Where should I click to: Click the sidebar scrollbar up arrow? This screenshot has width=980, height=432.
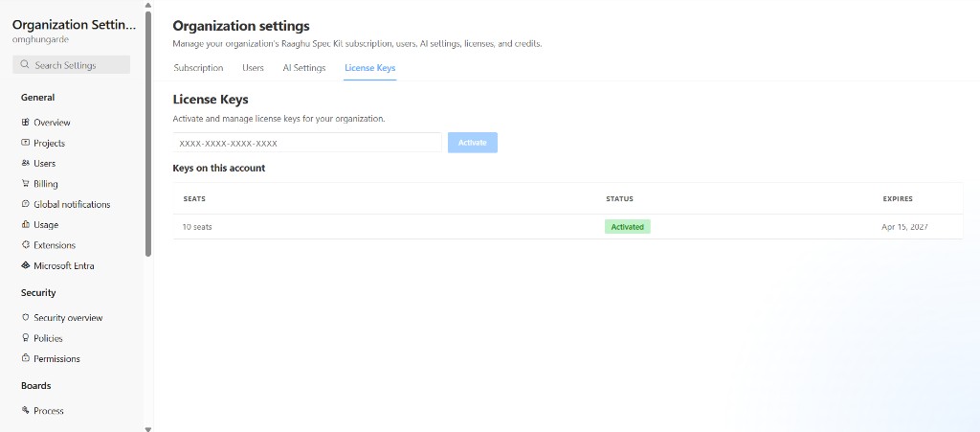click(x=148, y=5)
